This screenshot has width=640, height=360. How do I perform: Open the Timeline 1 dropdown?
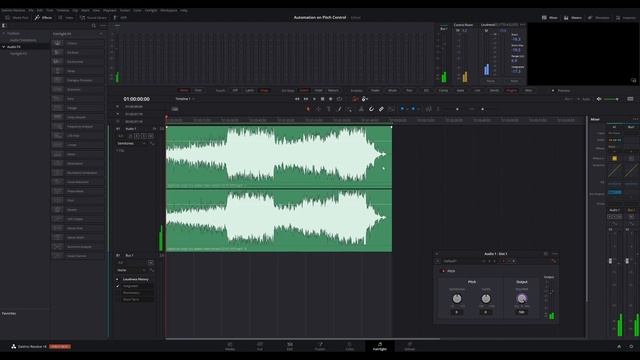coord(184,99)
